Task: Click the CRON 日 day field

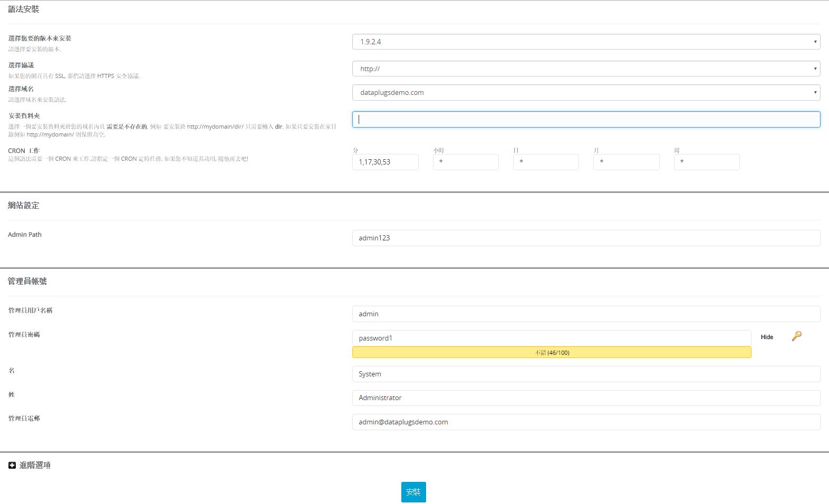Action: point(546,162)
